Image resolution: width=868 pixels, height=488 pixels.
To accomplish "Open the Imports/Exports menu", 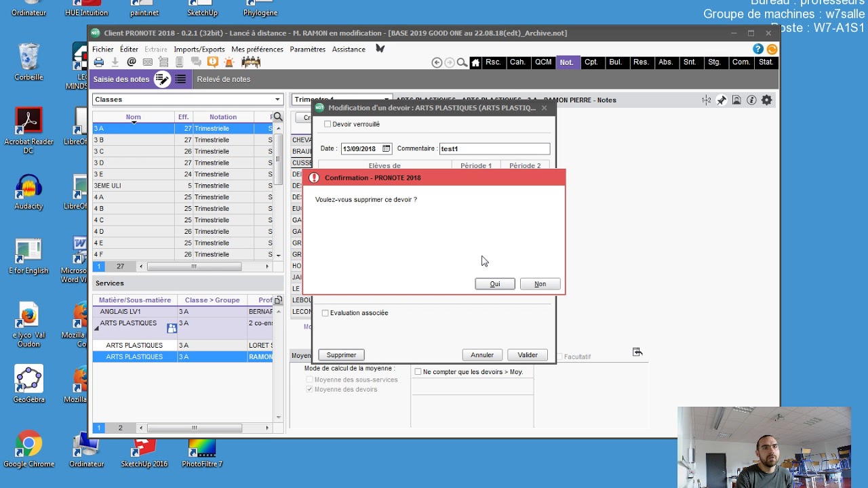I will click(x=199, y=49).
